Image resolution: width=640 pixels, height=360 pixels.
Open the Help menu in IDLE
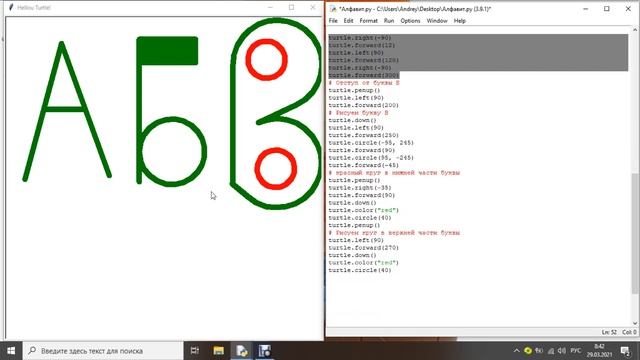(x=460, y=21)
